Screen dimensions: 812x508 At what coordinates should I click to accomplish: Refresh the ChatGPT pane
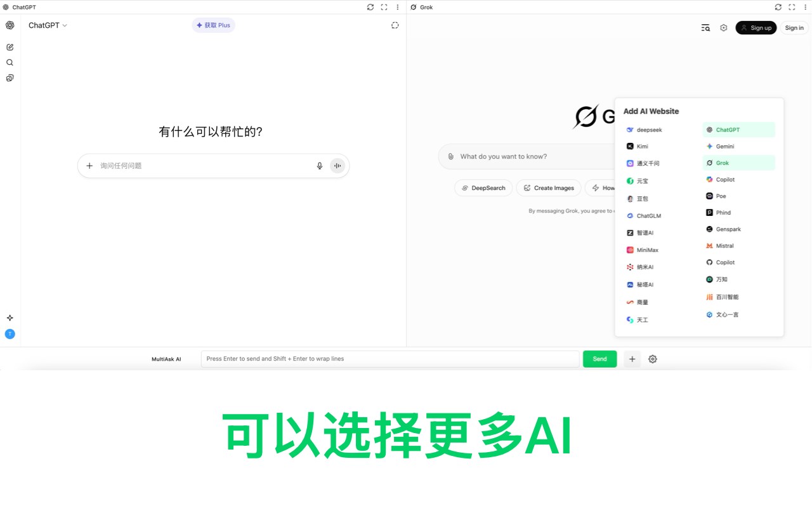(370, 7)
